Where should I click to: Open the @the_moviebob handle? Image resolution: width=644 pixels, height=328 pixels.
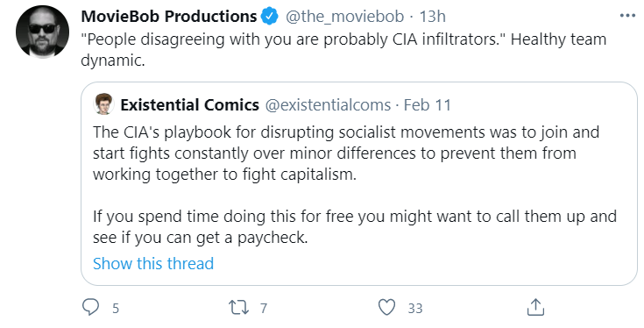344,17
